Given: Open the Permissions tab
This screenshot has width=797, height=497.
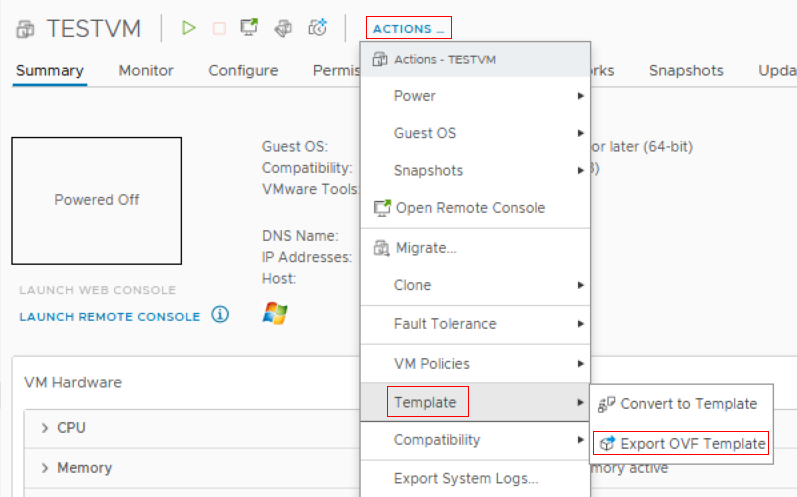Looking at the screenshot, I should pyautogui.click(x=336, y=71).
